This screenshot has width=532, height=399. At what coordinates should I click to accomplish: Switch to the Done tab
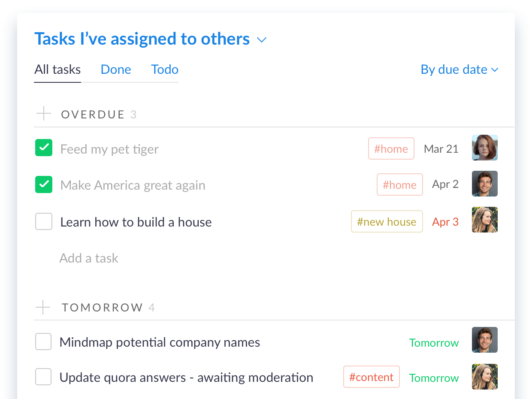coord(116,70)
